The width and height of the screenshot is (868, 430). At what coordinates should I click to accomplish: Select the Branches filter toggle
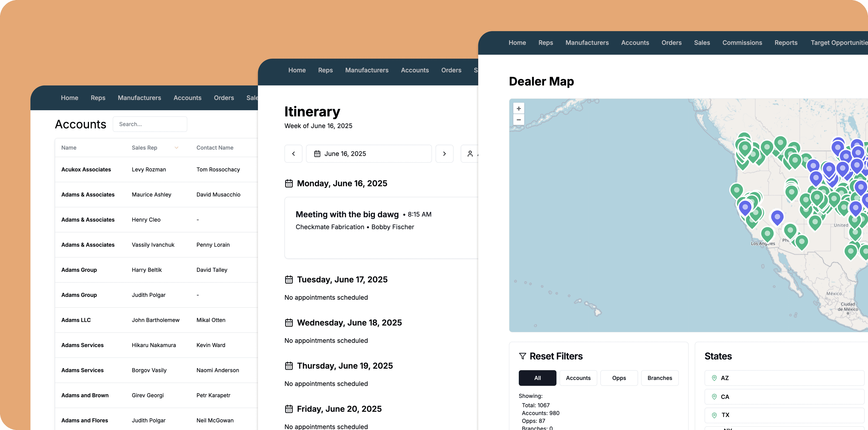tap(659, 378)
